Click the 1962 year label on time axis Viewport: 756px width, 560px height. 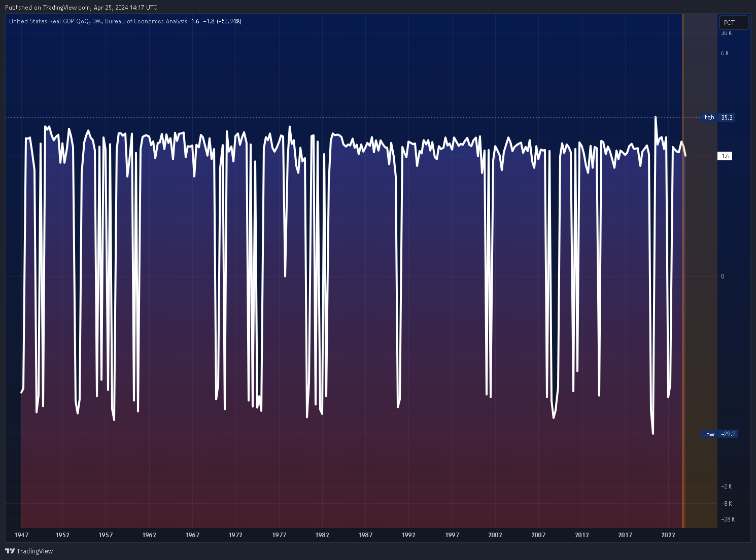[149, 535]
